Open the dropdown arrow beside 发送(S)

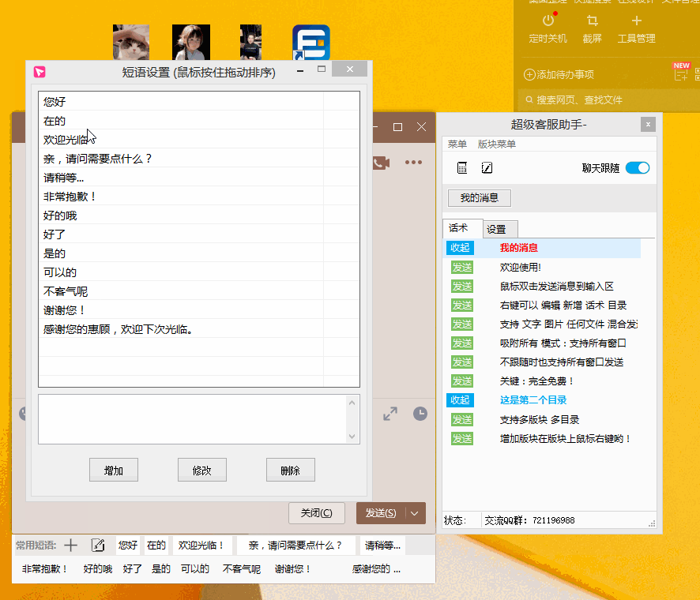pos(416,513)
